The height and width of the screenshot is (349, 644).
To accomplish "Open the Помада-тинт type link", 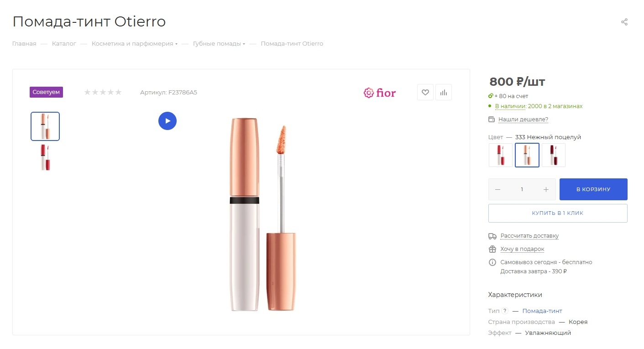I will click(x=542, y=311).
